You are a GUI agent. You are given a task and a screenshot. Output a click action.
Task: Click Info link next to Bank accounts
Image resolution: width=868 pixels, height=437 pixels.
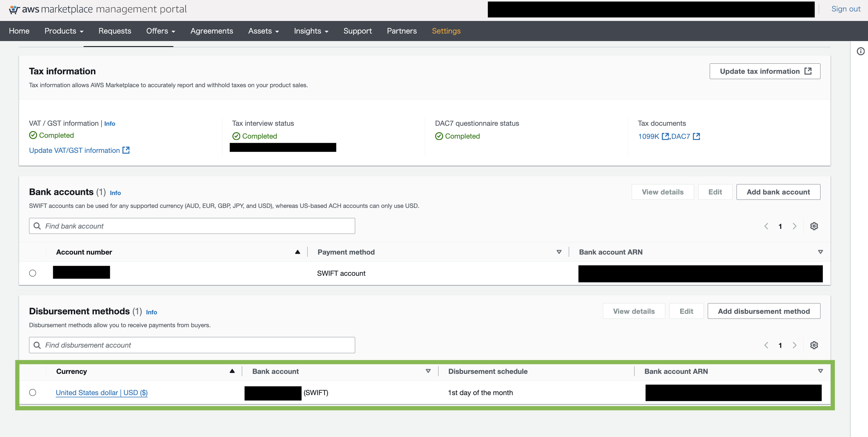115,193
